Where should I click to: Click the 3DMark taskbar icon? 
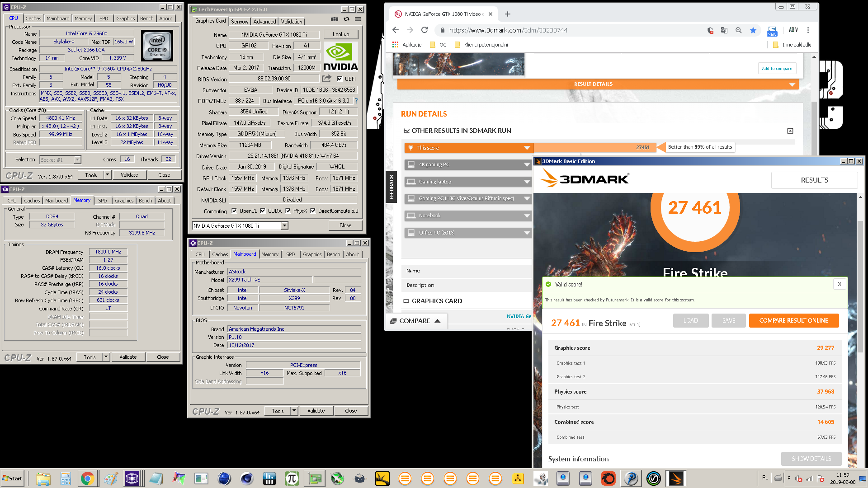(x=676, y=479)
